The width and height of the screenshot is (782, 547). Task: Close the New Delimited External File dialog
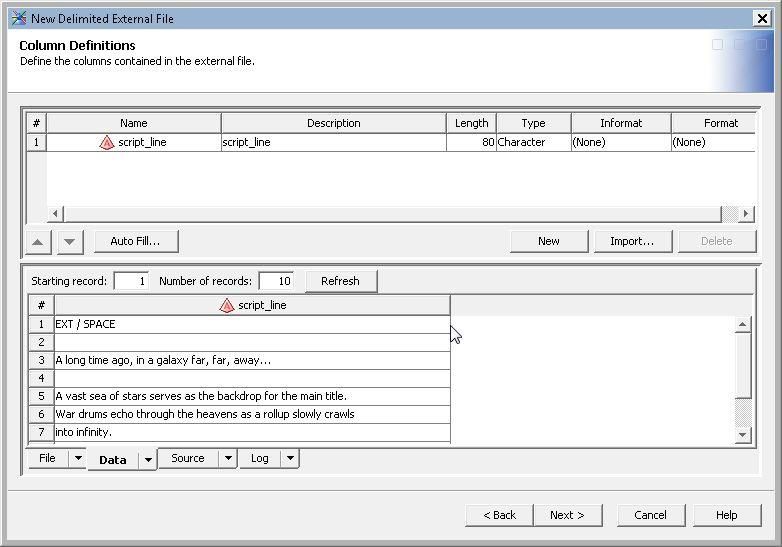pos(762,19)
